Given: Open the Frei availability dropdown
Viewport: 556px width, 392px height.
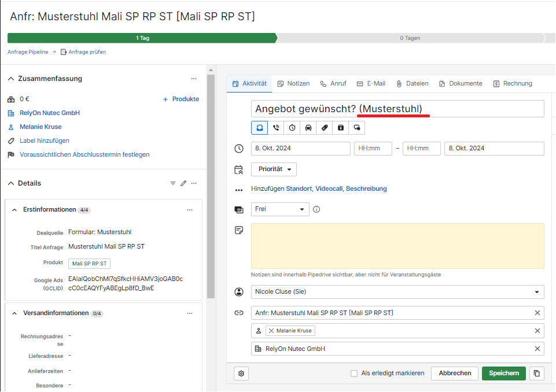Looking at the screenshot, I should [x=280, y=209].
